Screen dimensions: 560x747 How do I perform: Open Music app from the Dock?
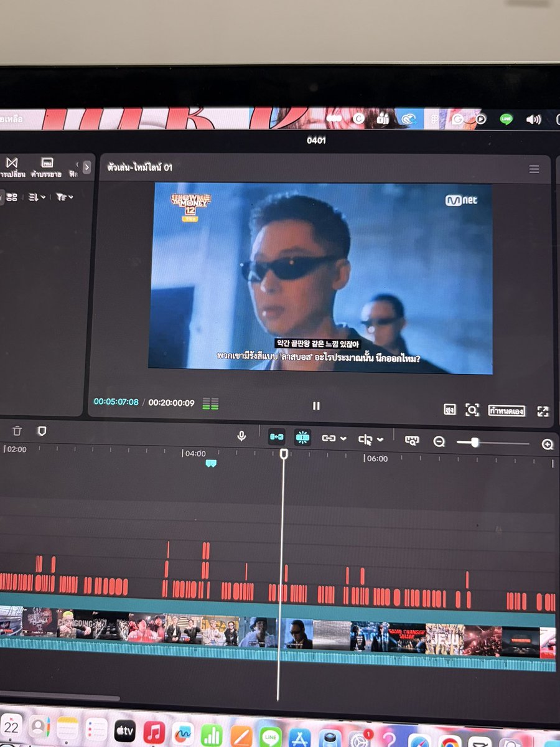(x=154, y=732)
